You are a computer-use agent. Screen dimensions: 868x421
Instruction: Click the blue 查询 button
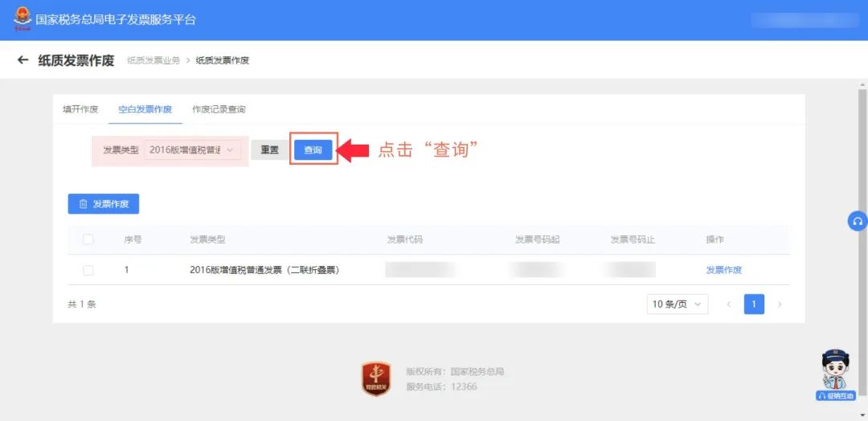[x=313, y=150]
